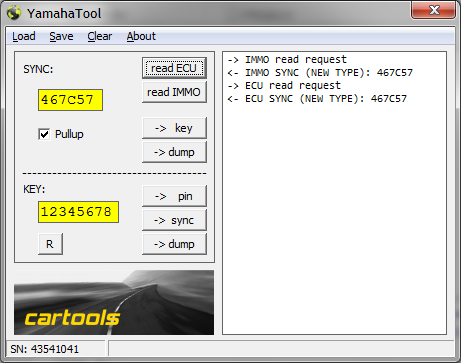
Task: Click the 'SYNC:' label
Action: (x=38, y=69)
